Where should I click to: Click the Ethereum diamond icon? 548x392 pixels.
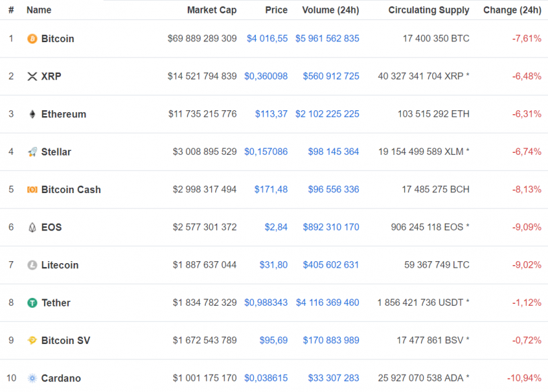(x=31, y=114)
